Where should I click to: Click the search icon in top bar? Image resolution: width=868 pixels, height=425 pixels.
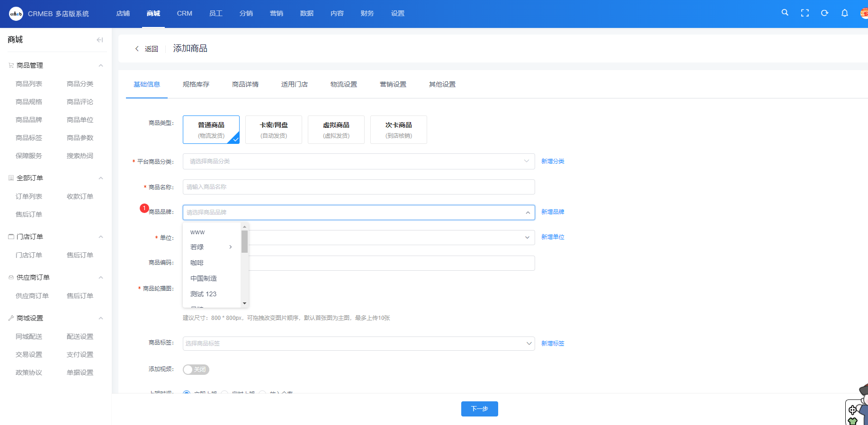785,13
